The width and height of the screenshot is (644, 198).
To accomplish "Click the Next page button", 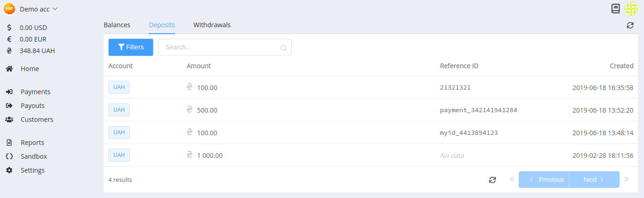I will (x=594, y=180).
